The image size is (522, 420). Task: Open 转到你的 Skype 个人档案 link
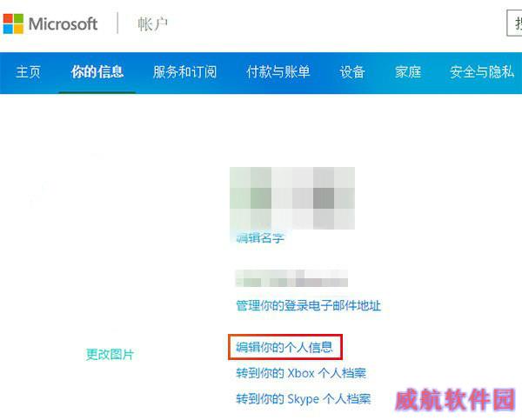(304, 398)
